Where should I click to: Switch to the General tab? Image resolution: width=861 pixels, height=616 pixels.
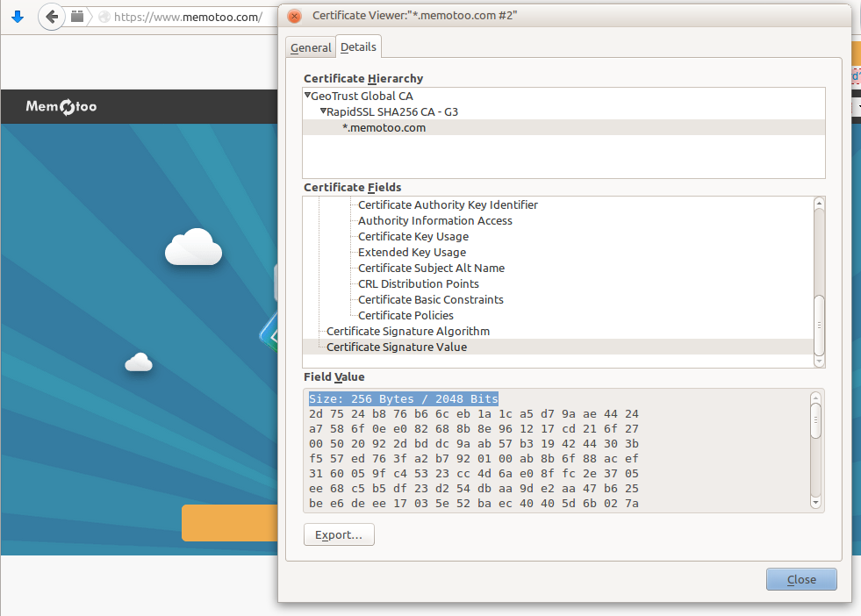coord(311,47)
